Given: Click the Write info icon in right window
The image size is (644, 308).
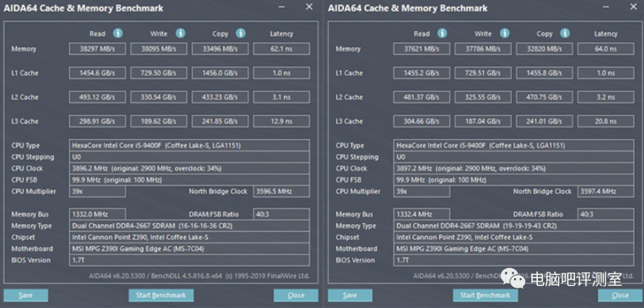Looking at the screenshot, I should (x=505, y=33).
